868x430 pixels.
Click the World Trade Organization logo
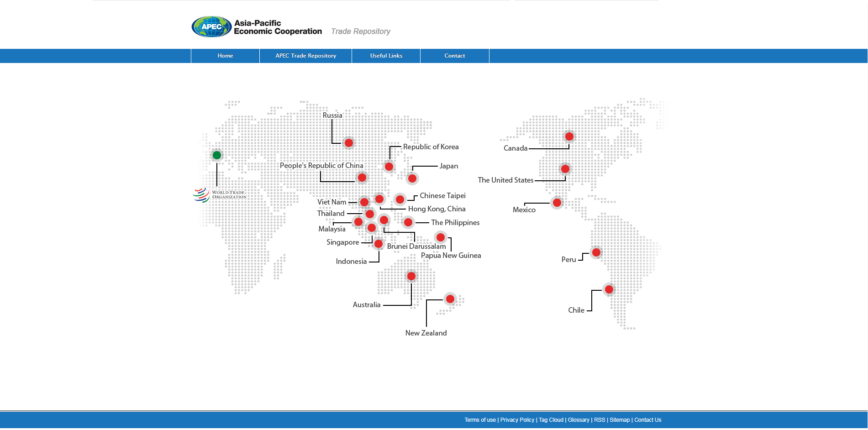point(220,195)
